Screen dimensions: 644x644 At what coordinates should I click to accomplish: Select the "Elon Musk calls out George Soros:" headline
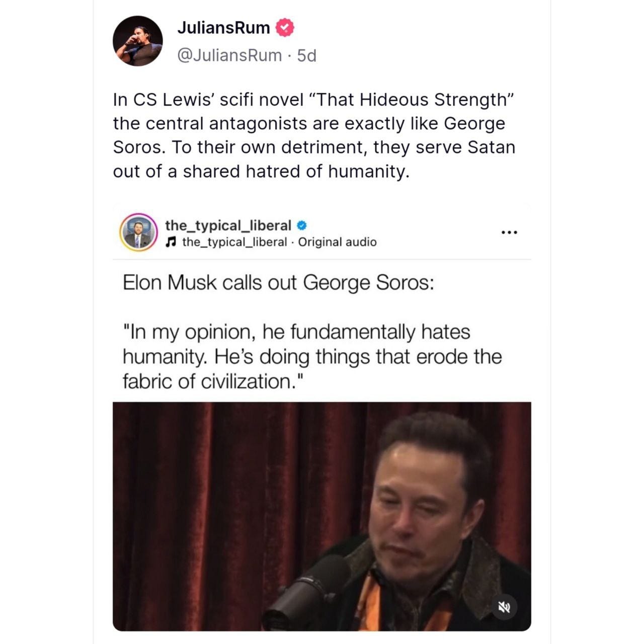tap(278, 283)
